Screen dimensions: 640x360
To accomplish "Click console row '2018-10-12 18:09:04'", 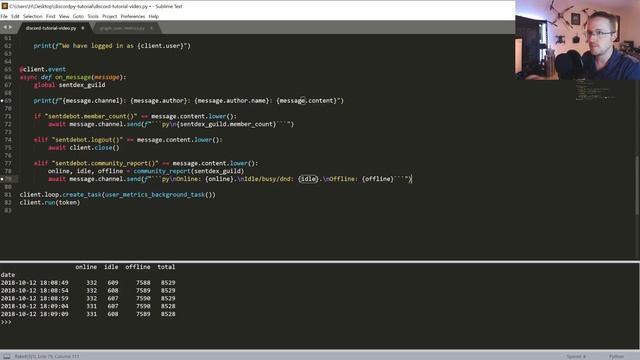I will (x=88, y=306).
